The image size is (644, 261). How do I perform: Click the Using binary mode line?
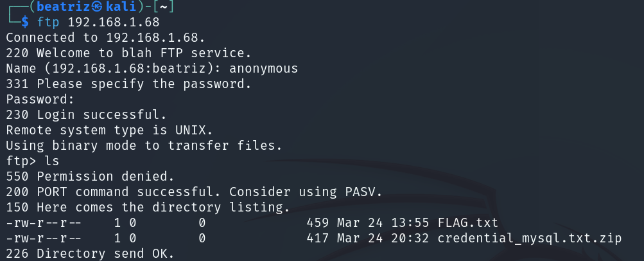[144, 145]
